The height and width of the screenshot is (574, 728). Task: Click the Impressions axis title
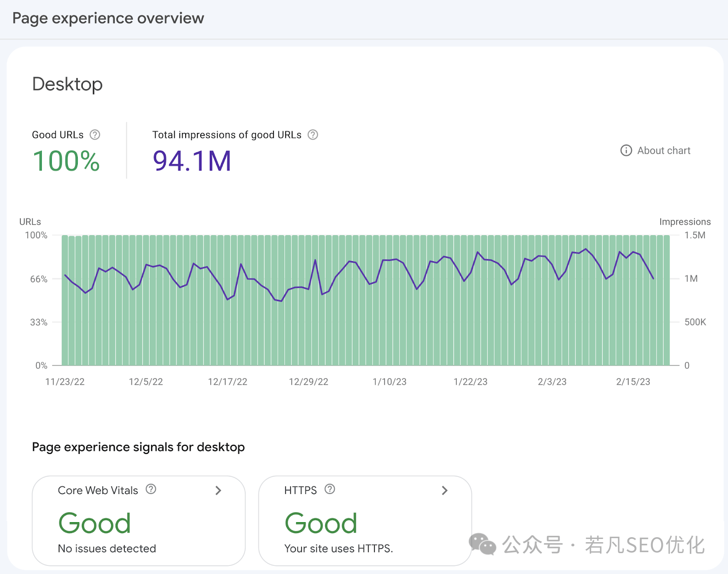(685, 222)
